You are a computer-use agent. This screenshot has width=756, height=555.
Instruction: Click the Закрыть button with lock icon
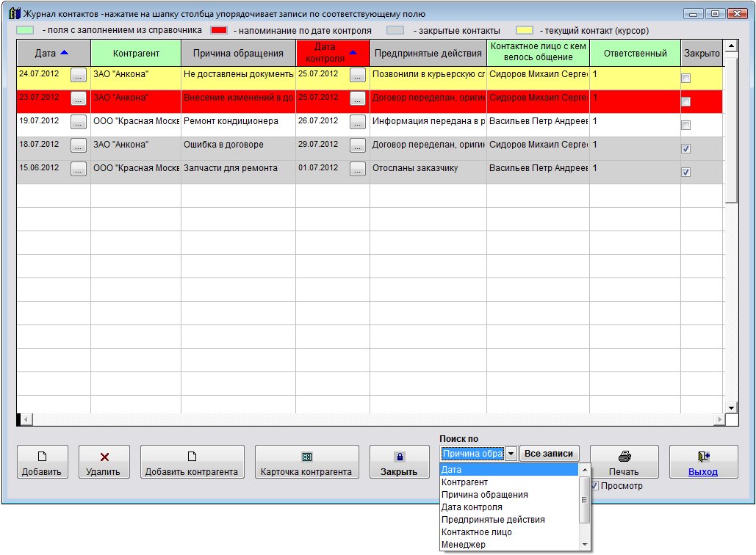pyautogui.click(x=399, y=462)
